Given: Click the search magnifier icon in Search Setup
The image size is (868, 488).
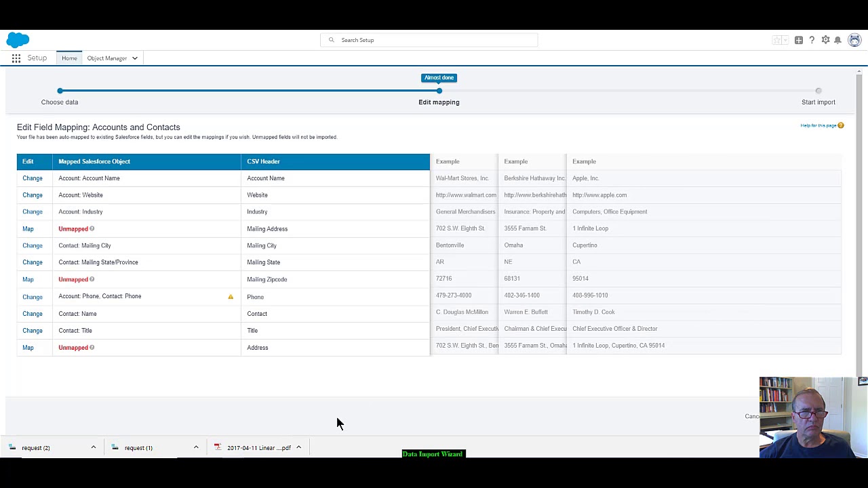Looking at the screenshot, I should click(331, 40).
